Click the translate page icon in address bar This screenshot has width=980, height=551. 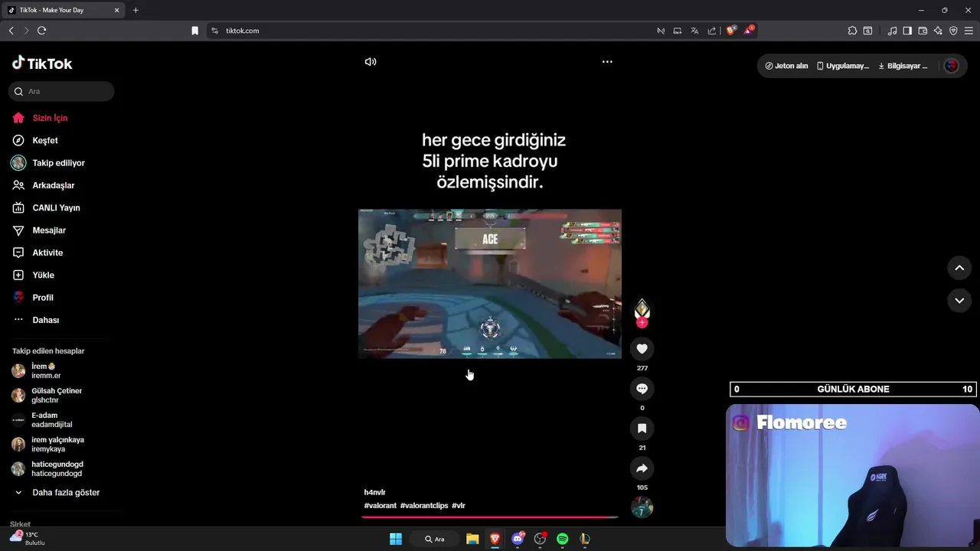pyautogui.click(x=694, y=31)
